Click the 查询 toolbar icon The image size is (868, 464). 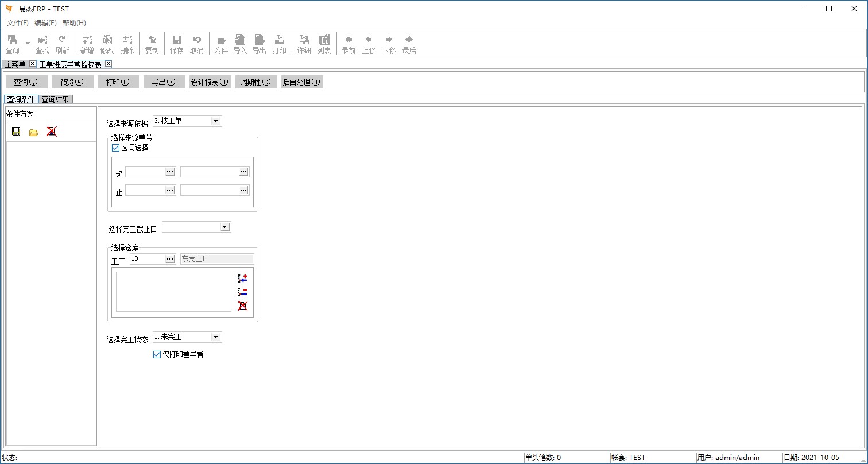(x=12, y=44)
